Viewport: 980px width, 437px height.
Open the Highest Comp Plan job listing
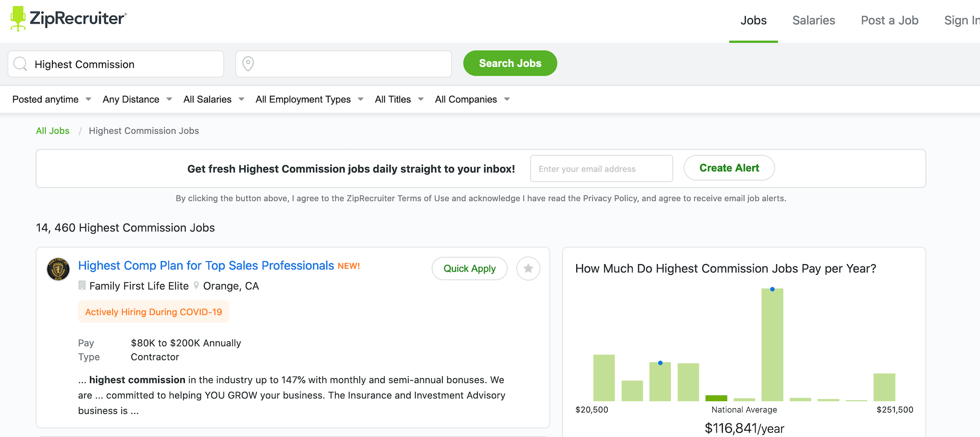[x=206, y=266]
